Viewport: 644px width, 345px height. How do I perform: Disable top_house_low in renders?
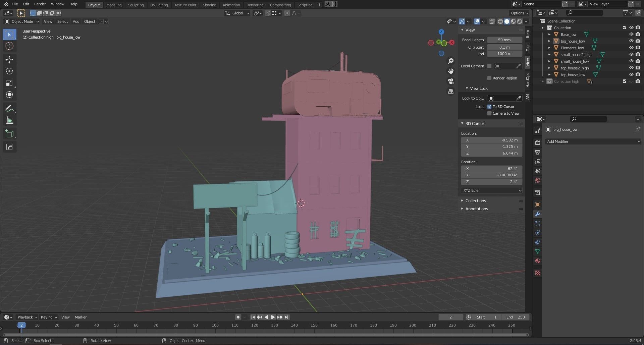click(x=638, y=74)
